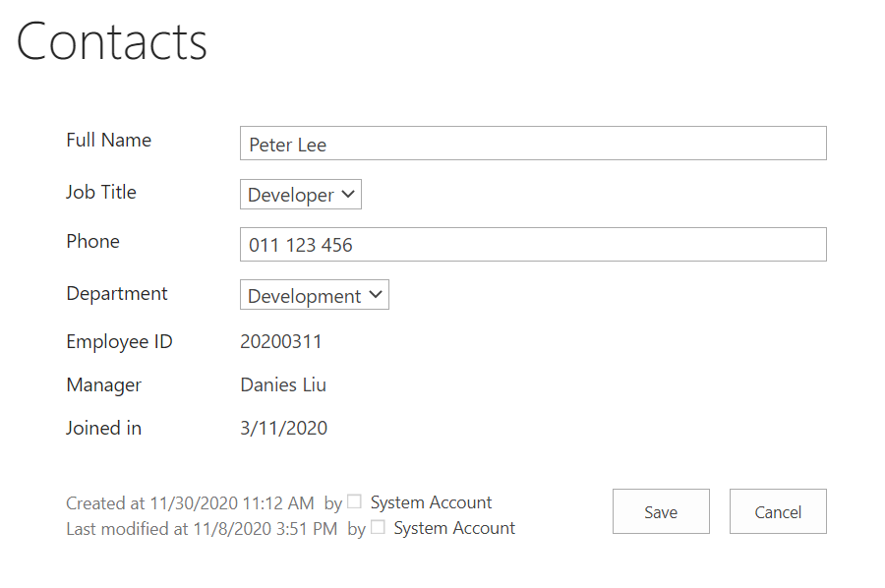Click the Created at 11/30/2020 timestamp text
Viewport: 885px width, 588px height.
tap(190, 502)
